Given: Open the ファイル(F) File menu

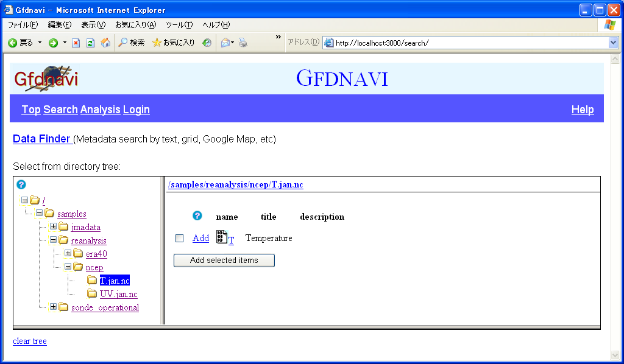Looking at the screenshot, I should 23,24.
